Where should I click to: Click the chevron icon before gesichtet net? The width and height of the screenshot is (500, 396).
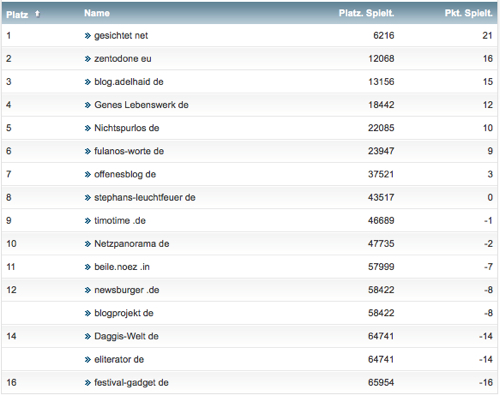tap(88, 36)
